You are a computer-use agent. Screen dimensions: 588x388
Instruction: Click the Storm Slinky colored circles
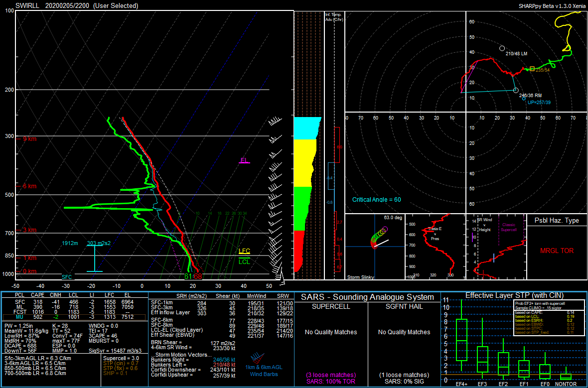click(x=379, y=237)
